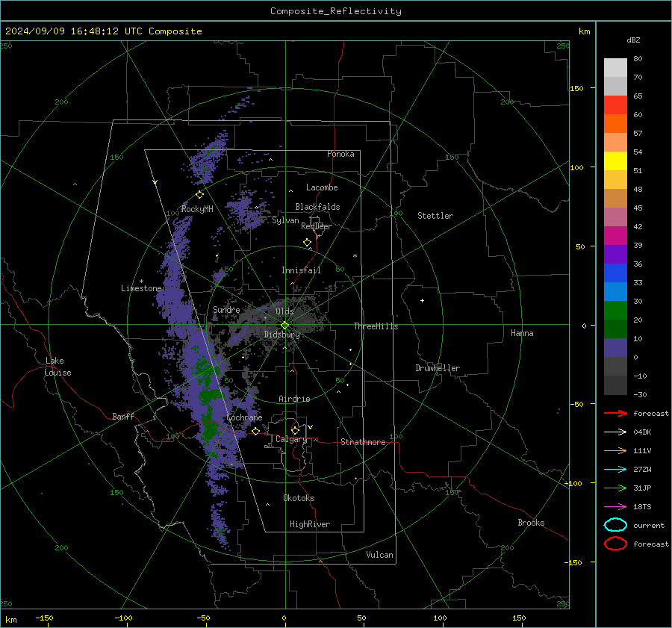Click the Olds city label
The width and height of the screenshot is (672, 628).
284,311
